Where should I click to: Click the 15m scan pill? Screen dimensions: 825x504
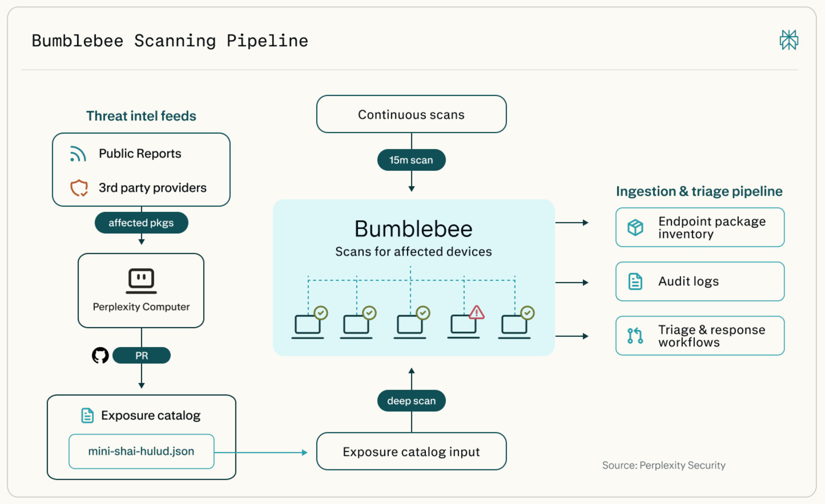(x=411, y=160)
